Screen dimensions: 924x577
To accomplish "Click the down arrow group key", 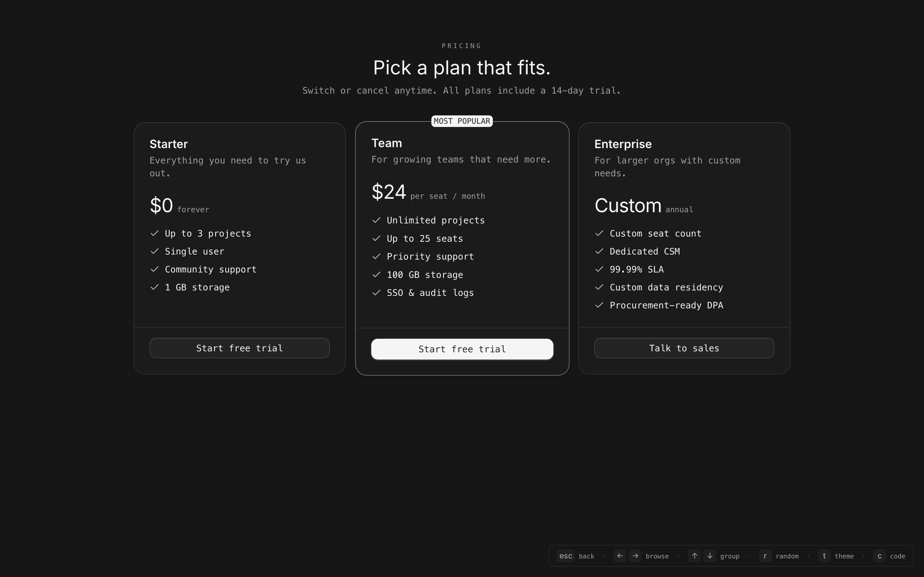I will [710, 556].
